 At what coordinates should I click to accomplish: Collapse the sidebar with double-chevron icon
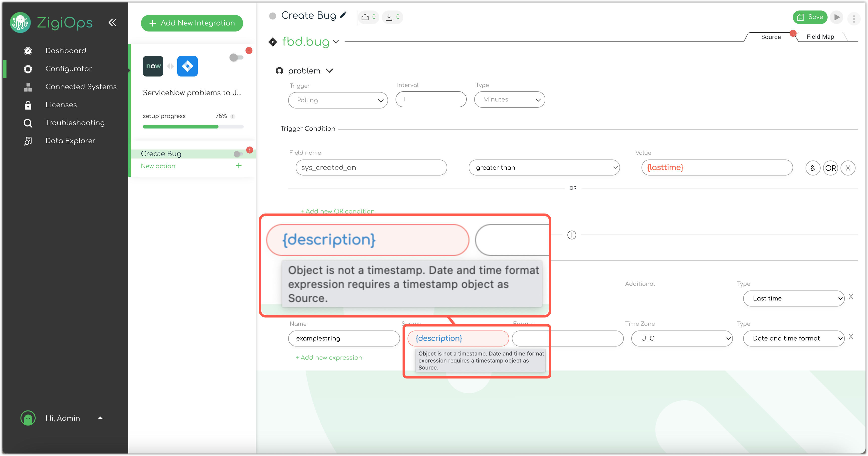coord(113,22)
